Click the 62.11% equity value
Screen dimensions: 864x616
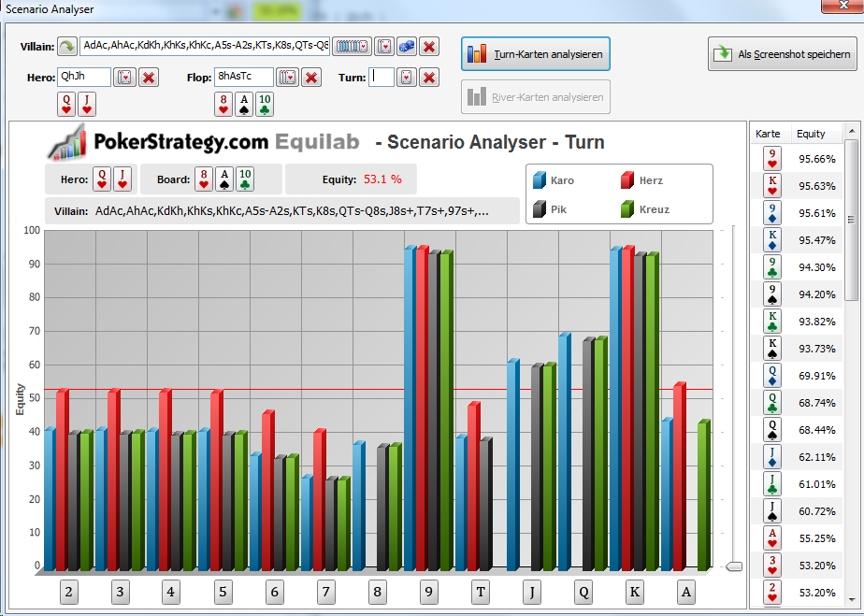pos(817,457)
